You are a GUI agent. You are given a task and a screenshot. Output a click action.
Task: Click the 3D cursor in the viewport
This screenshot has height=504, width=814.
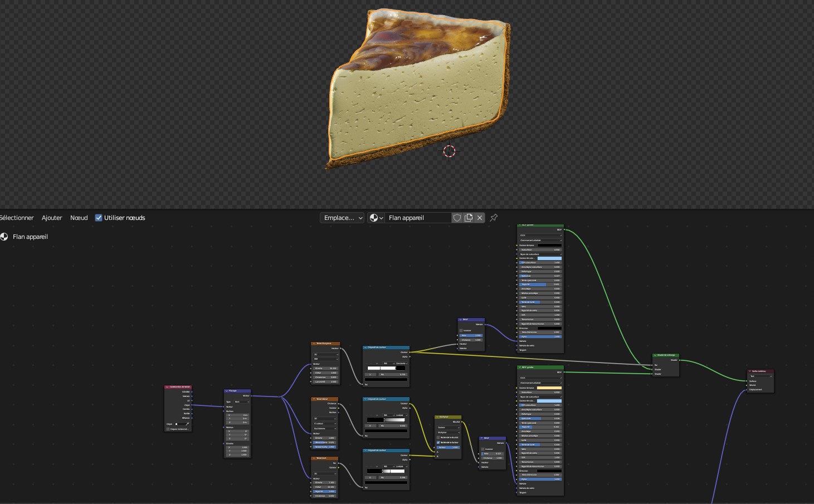click(x=449, y=151)
